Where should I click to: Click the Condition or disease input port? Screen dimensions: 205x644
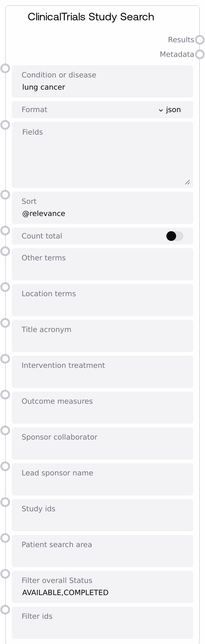[5, 68]
